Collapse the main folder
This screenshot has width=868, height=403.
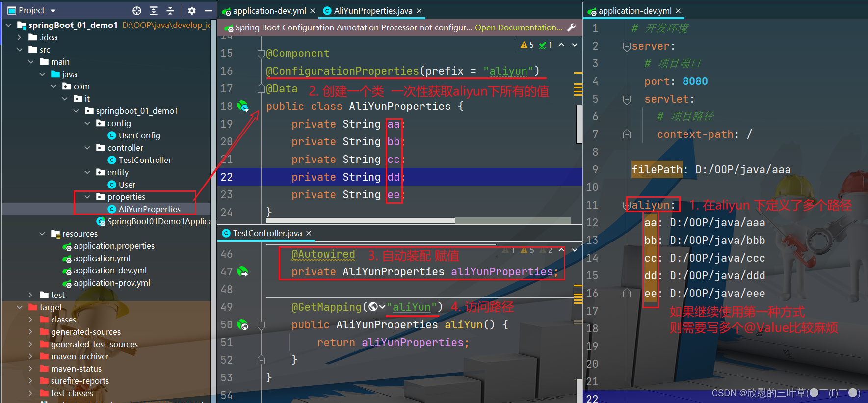31,62
